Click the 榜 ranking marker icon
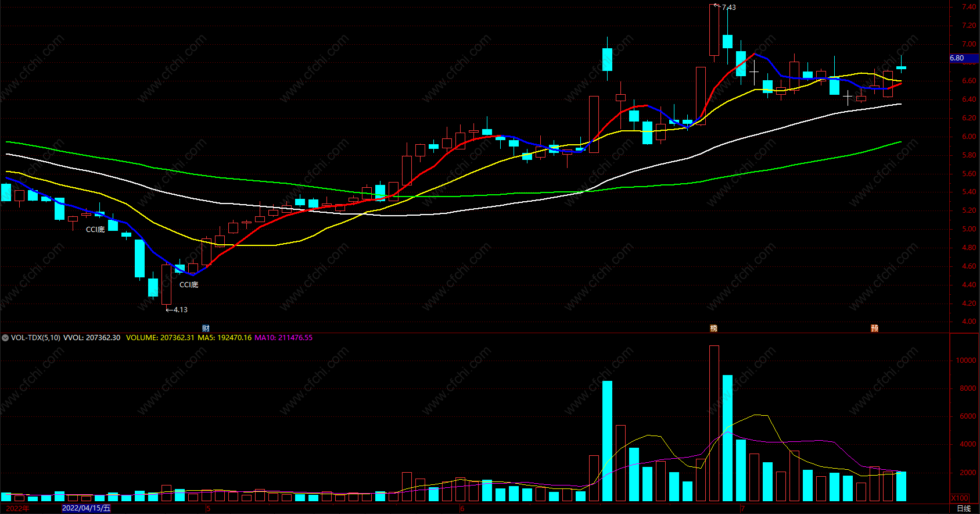The height and width of the screenshot is (514, 980). 714,329
